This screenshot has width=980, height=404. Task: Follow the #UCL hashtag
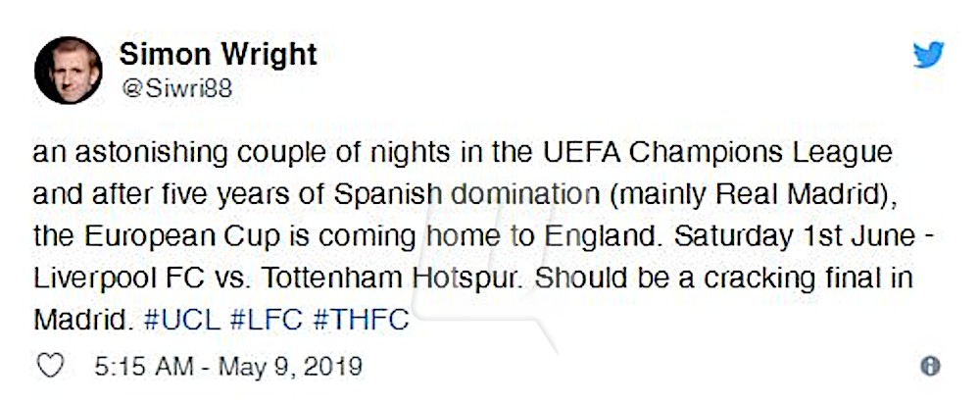[182, 321]
